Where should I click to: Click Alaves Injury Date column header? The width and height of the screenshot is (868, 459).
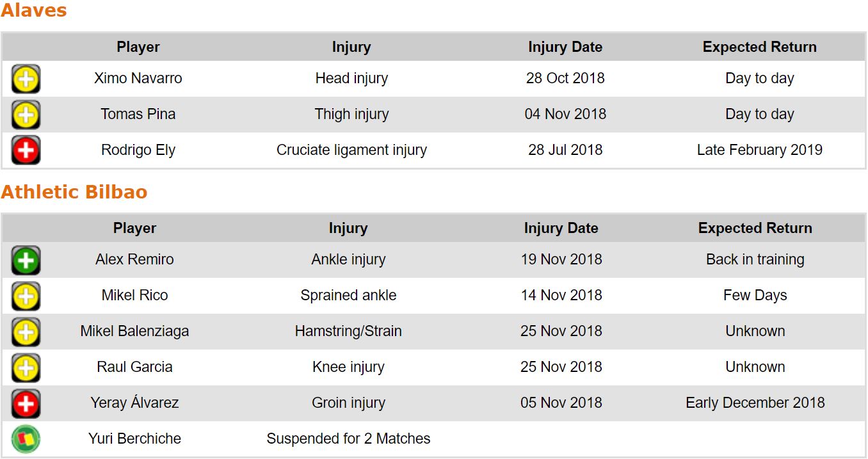[x=565, y=47]
